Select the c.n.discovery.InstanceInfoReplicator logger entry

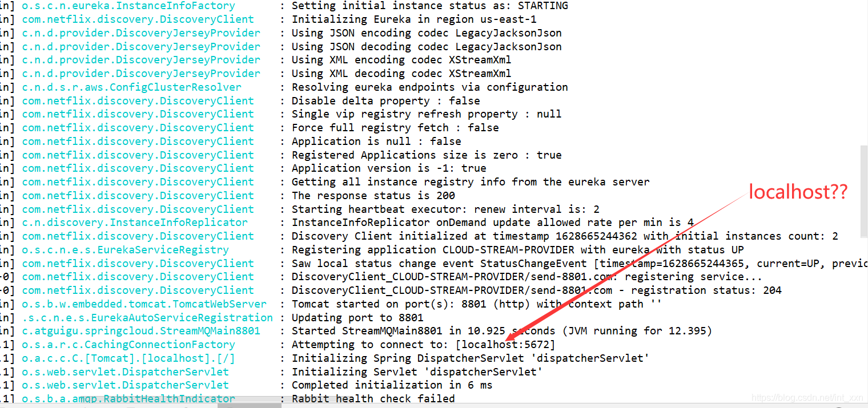click(135, 222)
